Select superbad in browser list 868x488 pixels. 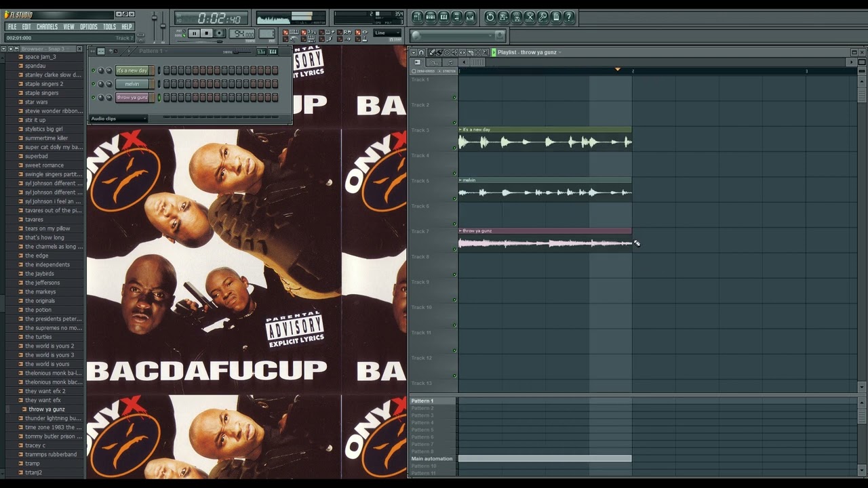[x=36, y=156]
